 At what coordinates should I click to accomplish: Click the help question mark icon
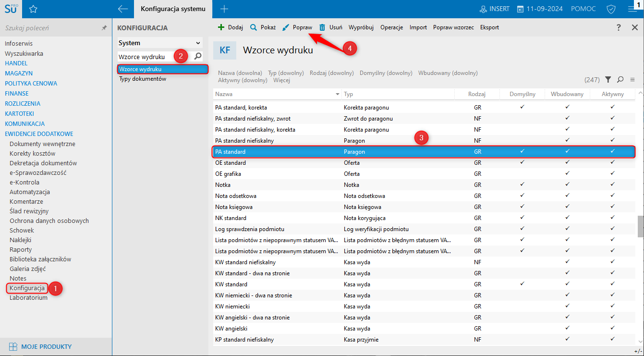[x=619, y=27]
